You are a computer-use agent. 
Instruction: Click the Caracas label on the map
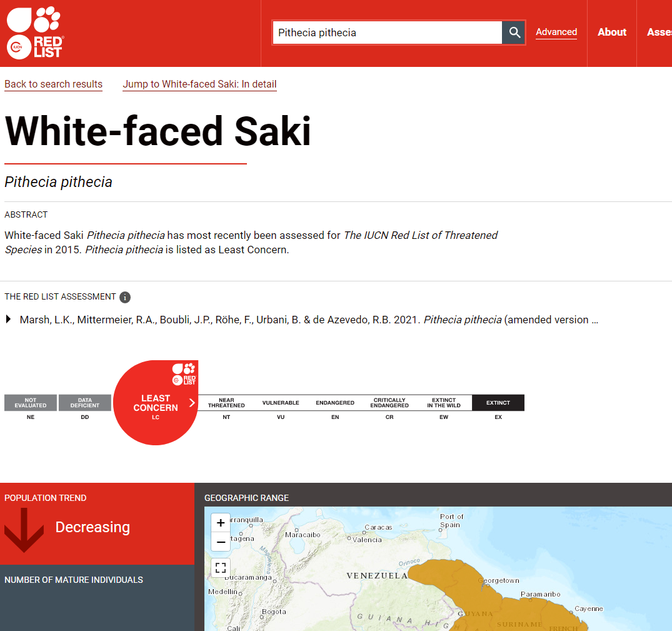pyautogui.click(x=378, y=527)
